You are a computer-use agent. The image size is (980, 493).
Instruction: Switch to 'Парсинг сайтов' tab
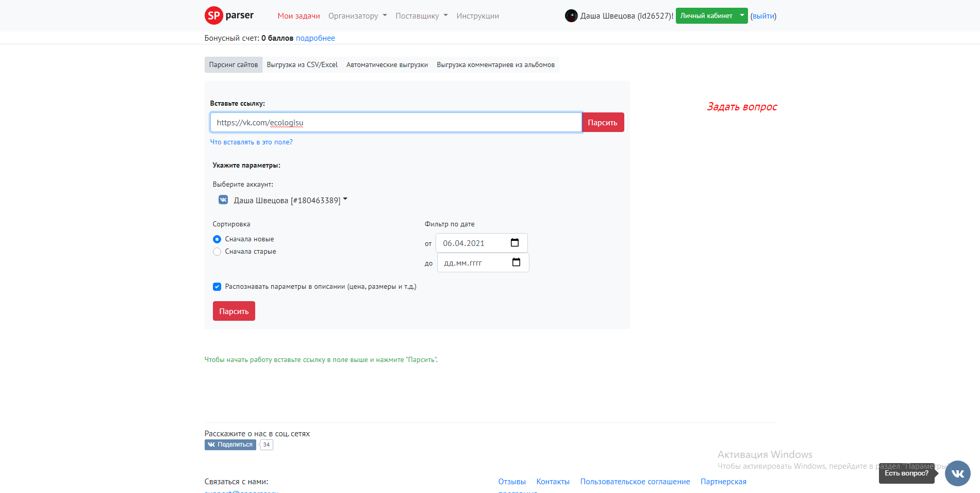[x=234, y=64]
